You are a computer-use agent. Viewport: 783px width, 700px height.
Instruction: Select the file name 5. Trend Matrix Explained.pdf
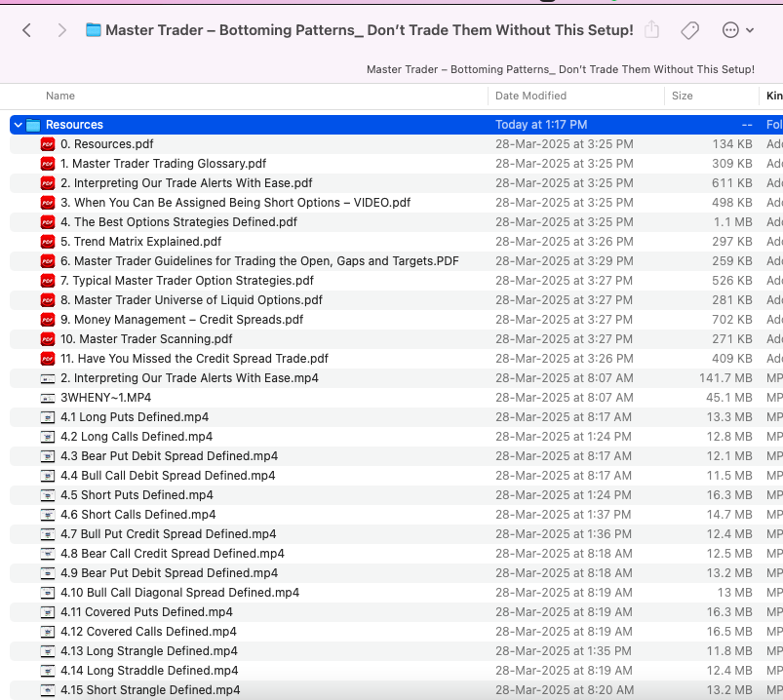point(140,242)
